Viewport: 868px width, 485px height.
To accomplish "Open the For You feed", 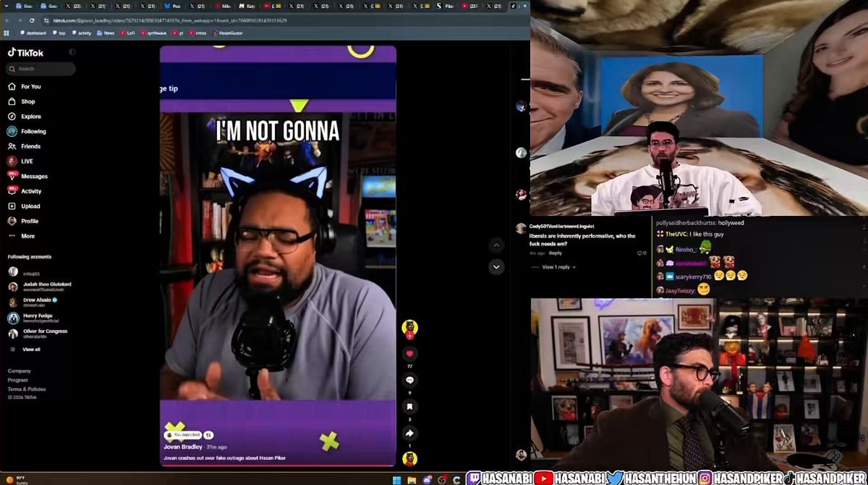I will tap(25, 86).
